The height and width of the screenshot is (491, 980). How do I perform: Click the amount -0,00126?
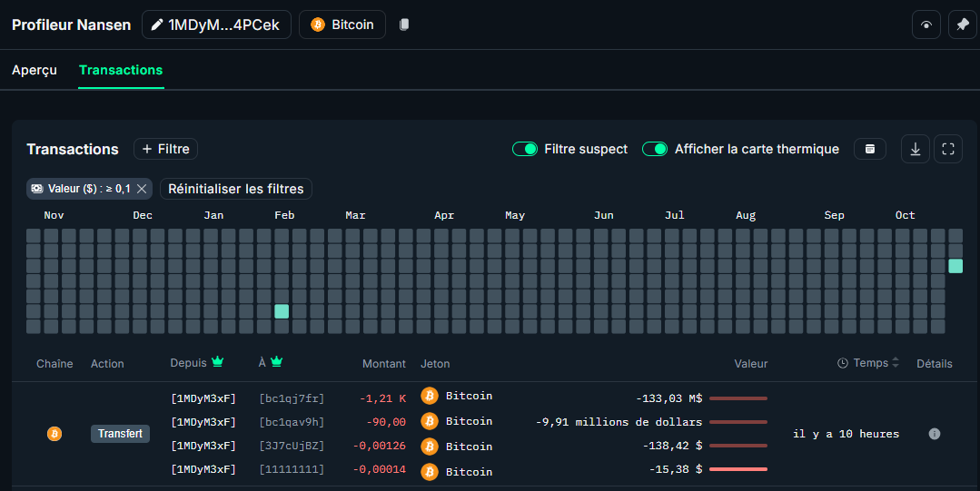coord(380,446)
